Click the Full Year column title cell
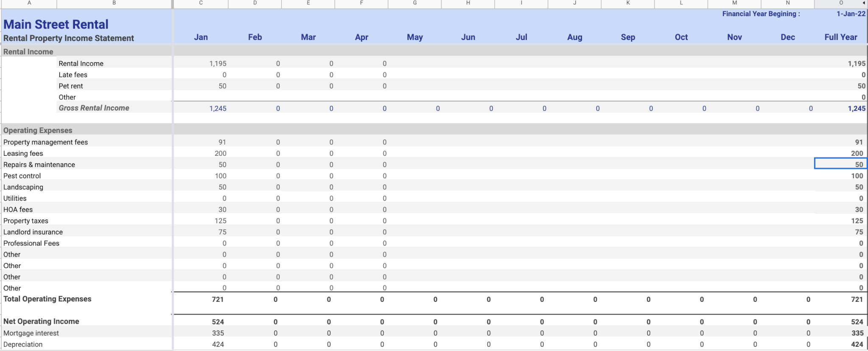This screenshot has width=868, height=351. [x=840, y=37]
